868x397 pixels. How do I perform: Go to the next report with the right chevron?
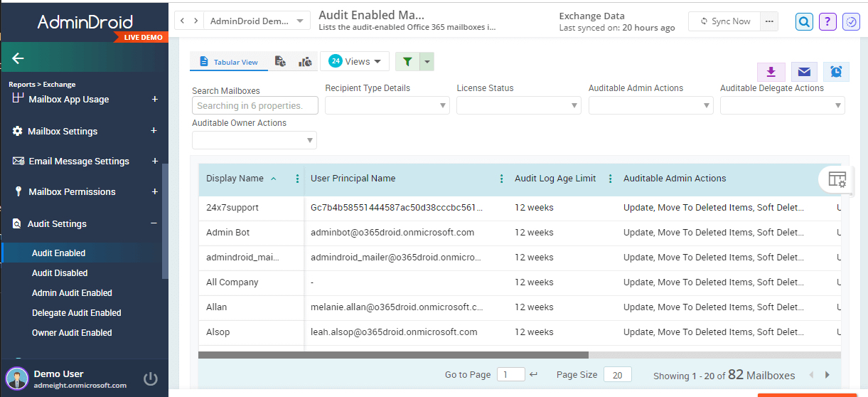coord(196,21)
